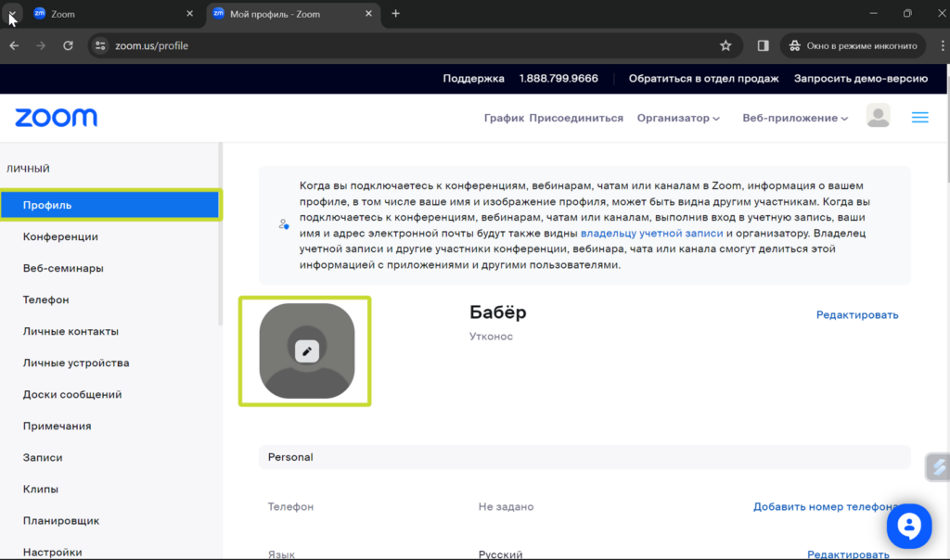
Task: Open Личные контакты in the sidebar
Action: coord(71,331)
